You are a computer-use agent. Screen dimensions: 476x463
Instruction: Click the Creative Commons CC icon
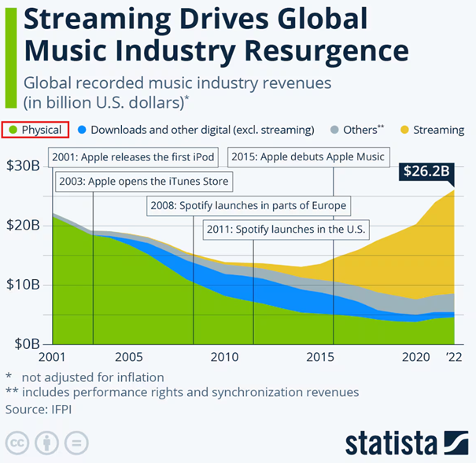pos(17,441)
